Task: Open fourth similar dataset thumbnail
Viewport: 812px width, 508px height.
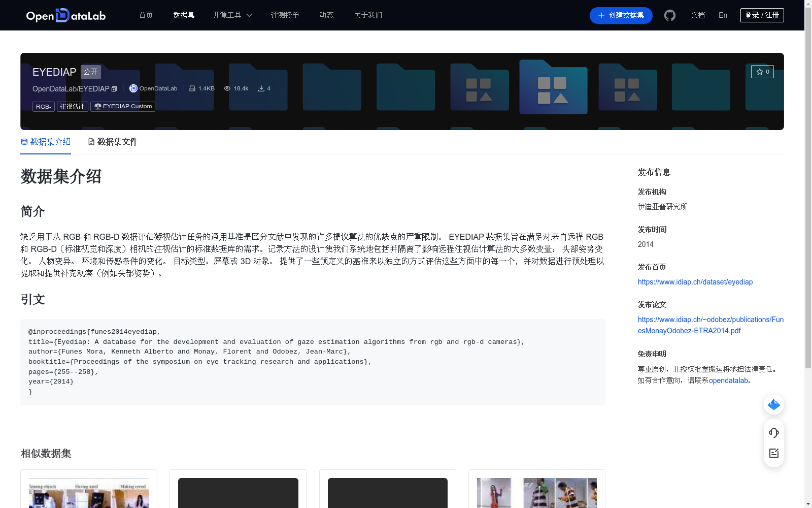Action: pyautogui.click(x=537, y=493)
